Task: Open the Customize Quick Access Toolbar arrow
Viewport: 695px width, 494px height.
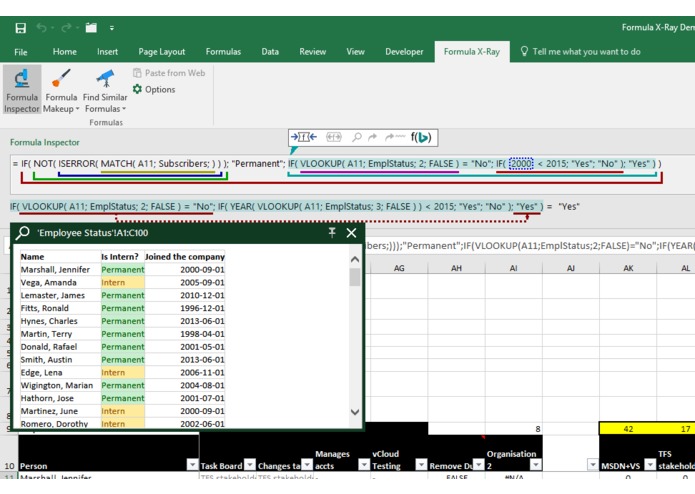Action: pos(112,28)
